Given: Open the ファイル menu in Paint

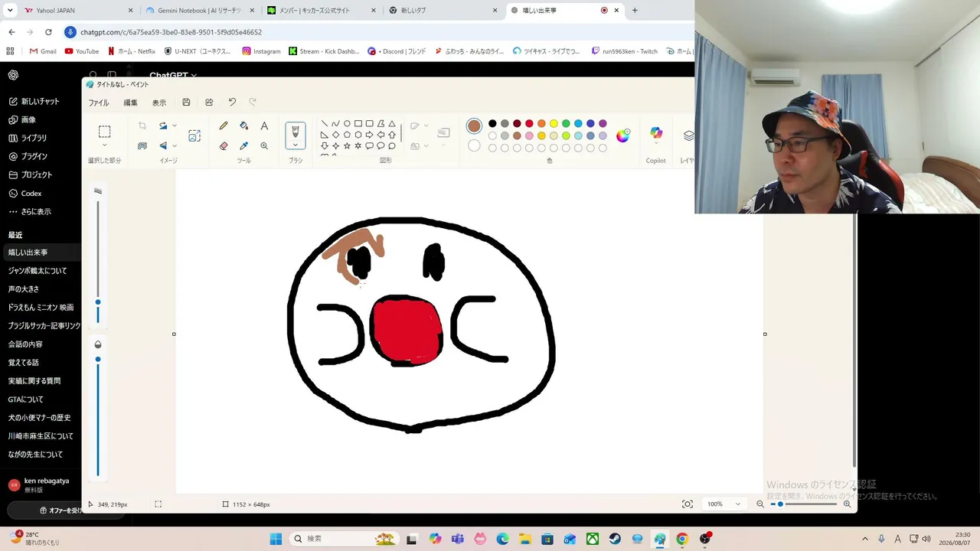Looking at the screenshot, I should [99, 103].
